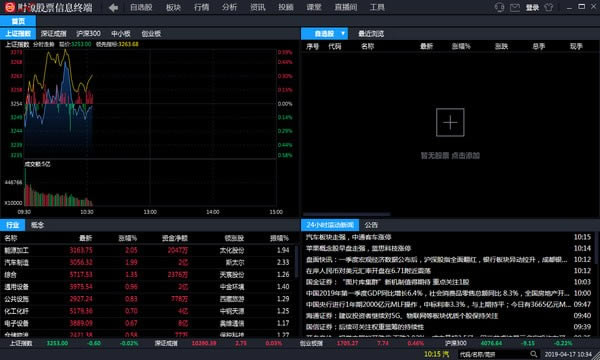Select the 最近浏览 tab
This screenshot has height=360, width=600.
click(371, 34)
